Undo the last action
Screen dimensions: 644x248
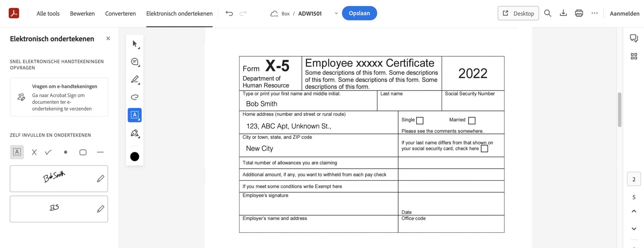pyautogui.click(x=229, y=13)
